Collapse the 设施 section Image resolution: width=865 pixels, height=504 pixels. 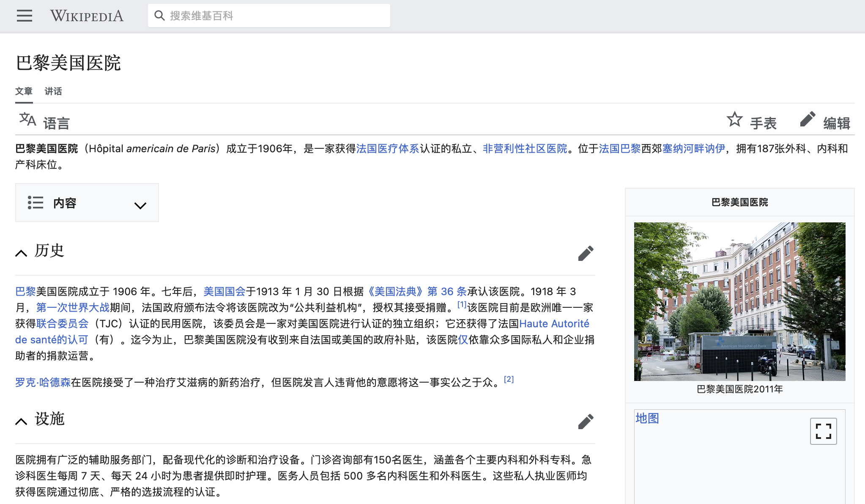pos(21,422)
